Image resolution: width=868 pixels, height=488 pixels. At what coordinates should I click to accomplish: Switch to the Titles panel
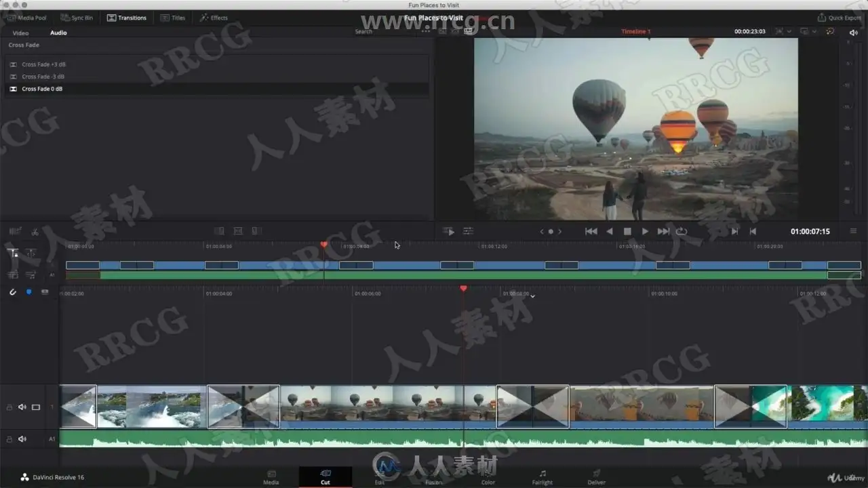(x=173, y=18)
